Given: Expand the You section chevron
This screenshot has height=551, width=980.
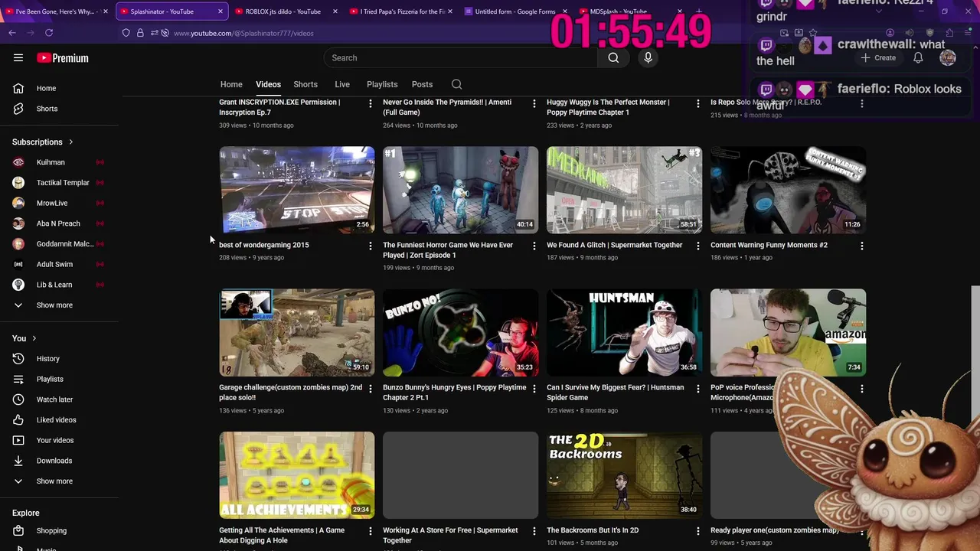Looking at the screenshot, I should (34, 338).
